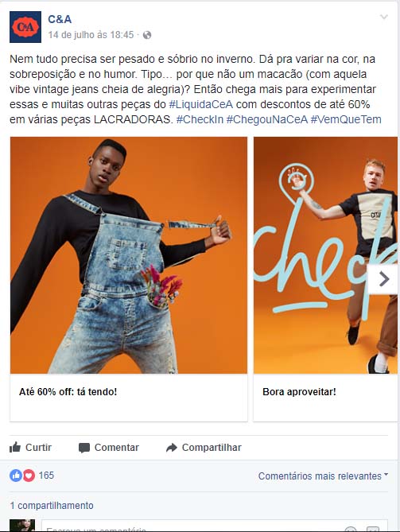Open the C&A page name link
Screen dimensions: 400x532
[x=60, y=19]
